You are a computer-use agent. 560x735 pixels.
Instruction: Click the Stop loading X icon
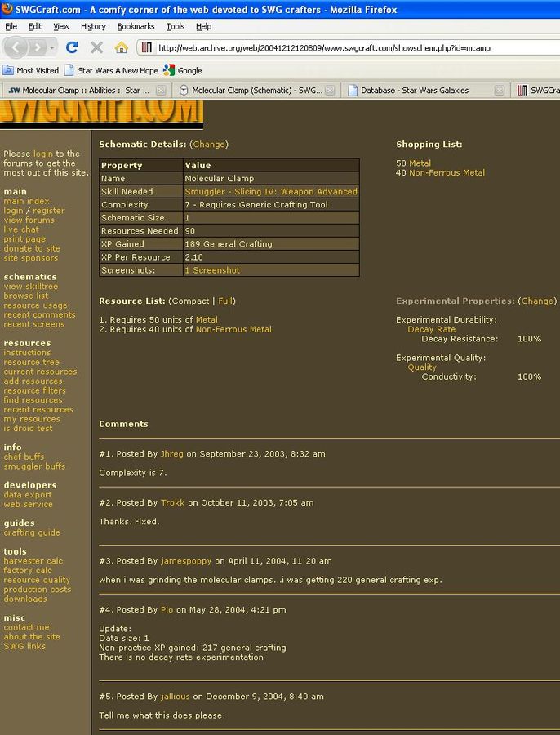coord(96,47)
